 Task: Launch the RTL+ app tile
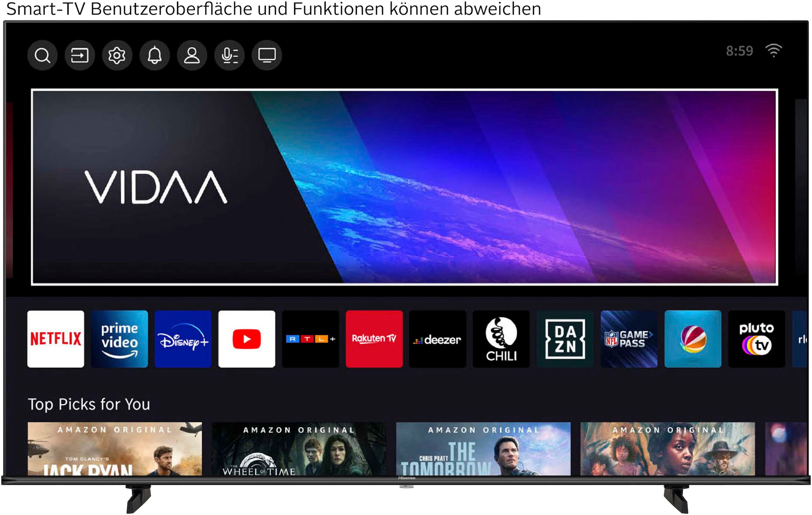tap(311, 339)
